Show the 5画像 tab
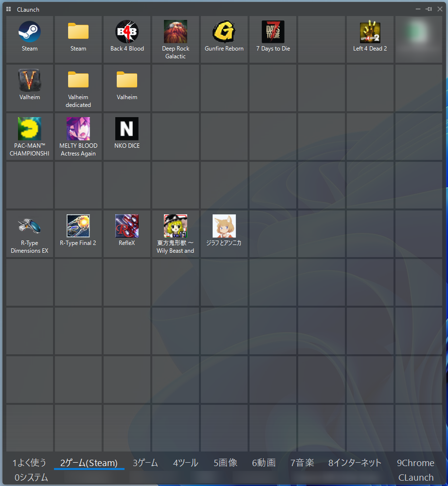This screenshot has height=486, width=448. pyautogui.click(x=226, y=463)
